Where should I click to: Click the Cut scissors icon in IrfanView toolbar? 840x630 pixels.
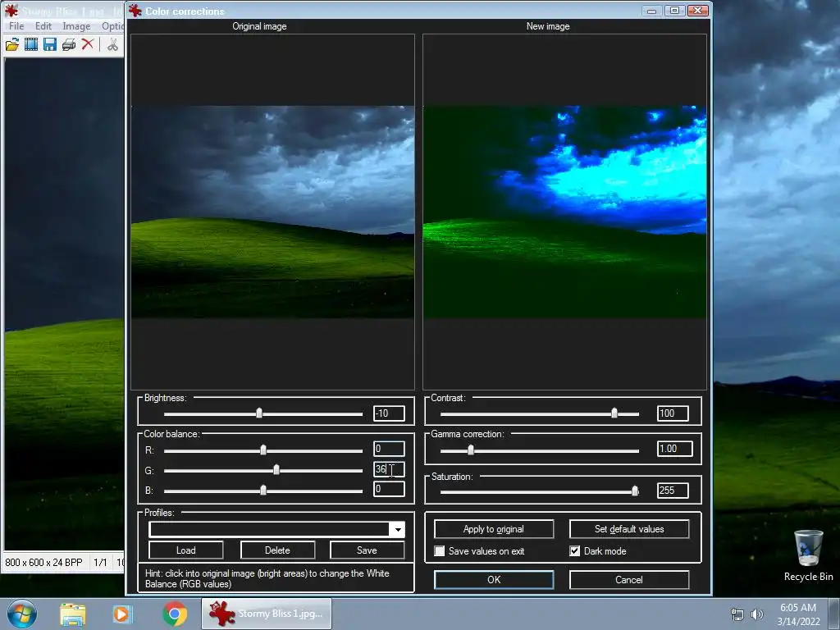[112, 44]
